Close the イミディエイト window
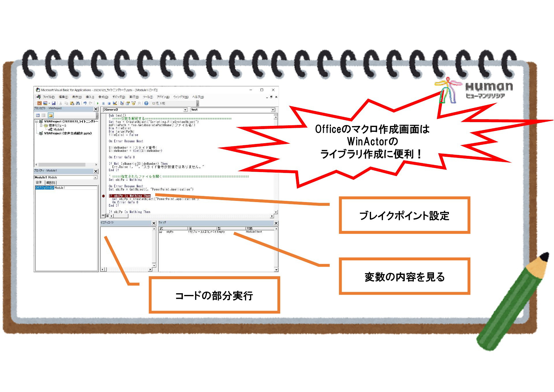554x392 pixels. pos(154,223)
